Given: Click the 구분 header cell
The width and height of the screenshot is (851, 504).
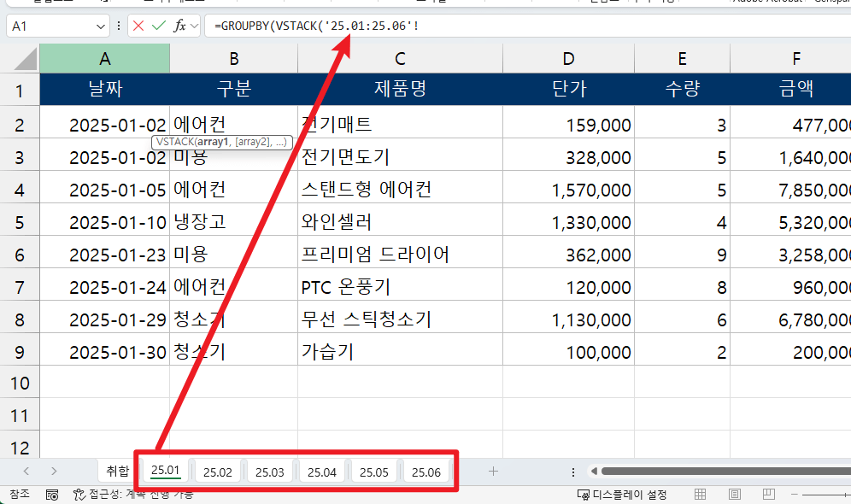Looking at the screenshot, I should point(234,89).
